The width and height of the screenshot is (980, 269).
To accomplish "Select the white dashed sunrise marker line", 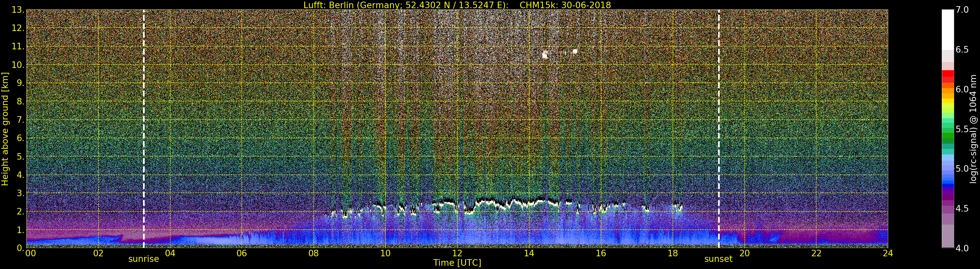I will click(x=144, y=129).
